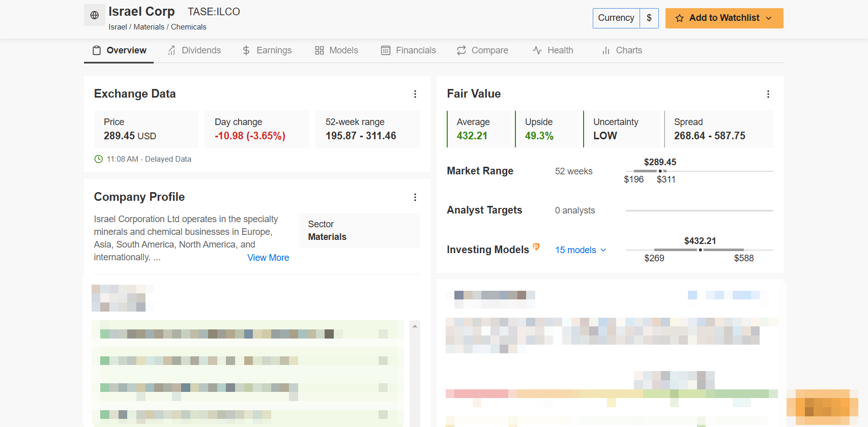
Task: Click the grid icon on Models tab
Action: pyautogui.click(x=320, y=50)
